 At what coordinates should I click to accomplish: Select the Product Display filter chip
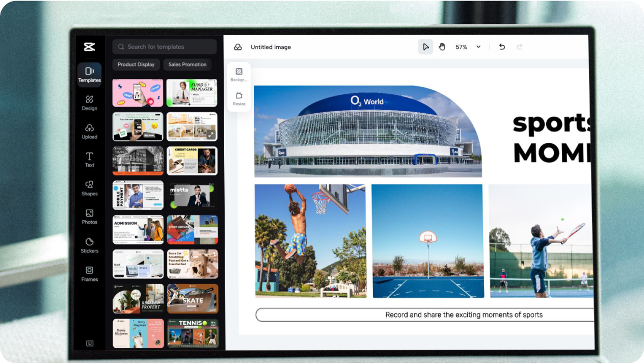pyautogui.click(x=136, y=65)
